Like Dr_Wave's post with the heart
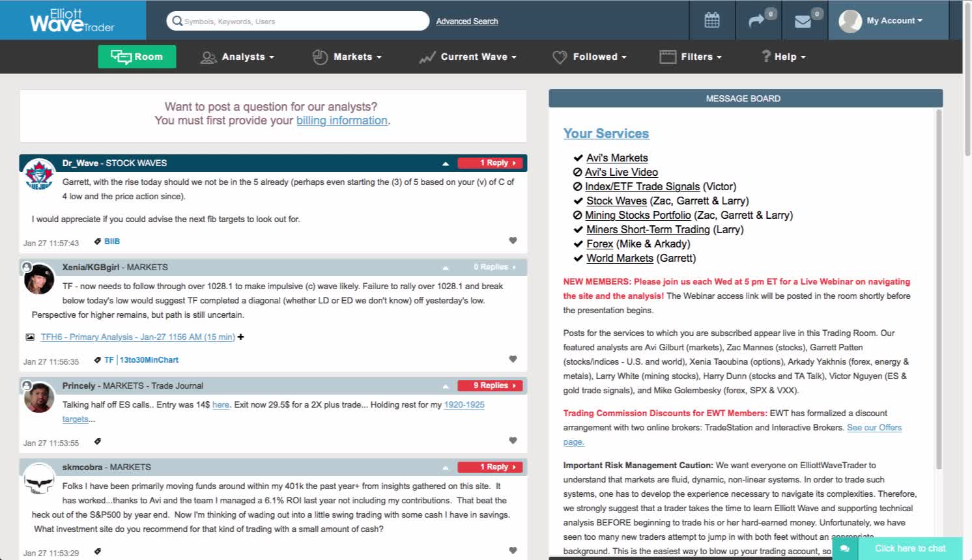The width and height of the screenshot is (972, 560). 513,241
